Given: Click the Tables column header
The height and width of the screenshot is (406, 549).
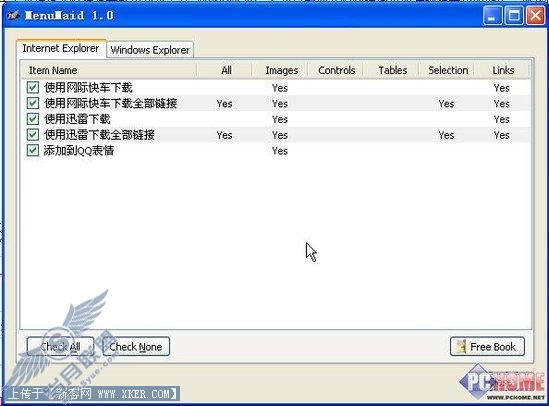Looking at the screenshot, I should [391, 70].
